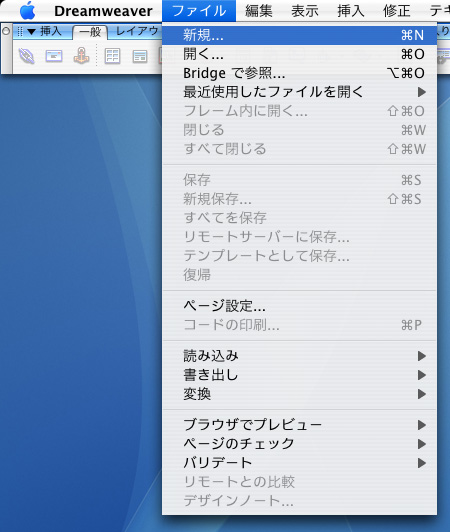Click the Insert Div Tag icon
Screen dimensions: 450x532
pyautogui.click(x=140, y=57)
